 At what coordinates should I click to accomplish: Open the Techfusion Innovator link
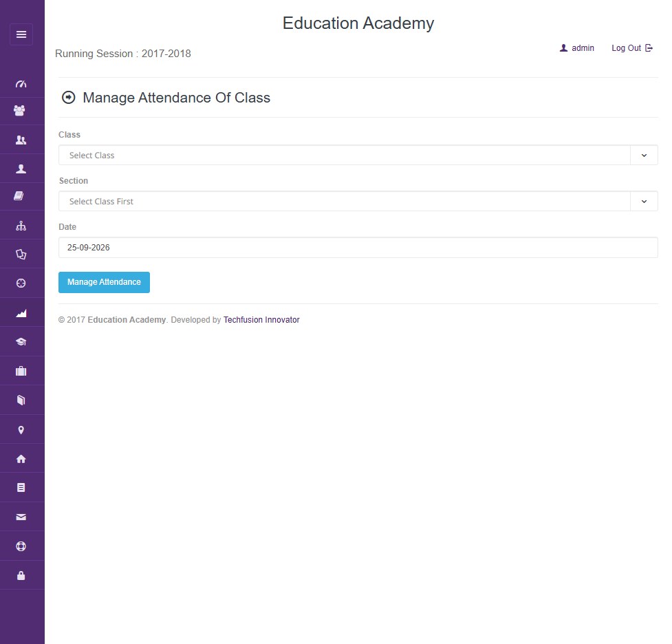tap(261, 319)
